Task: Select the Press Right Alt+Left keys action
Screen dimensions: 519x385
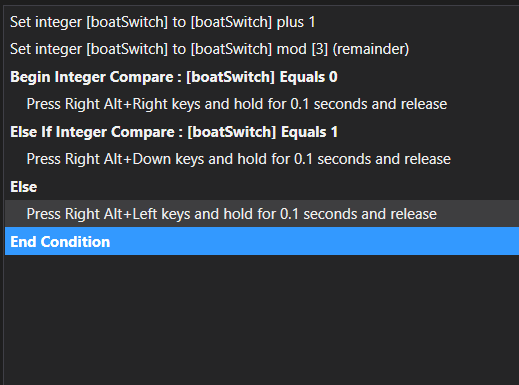Action: pos(262,214)
